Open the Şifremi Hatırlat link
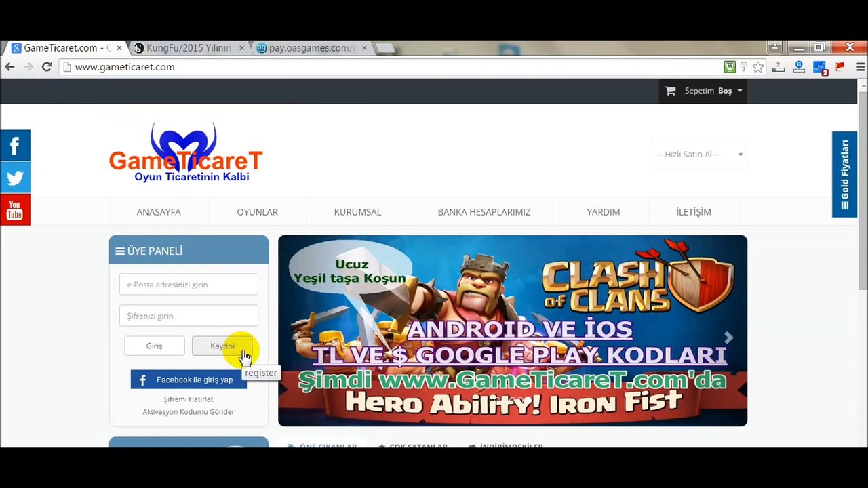The width and height of the screenshot is (868, 488). pyautogui.click(x=189, y=399)
